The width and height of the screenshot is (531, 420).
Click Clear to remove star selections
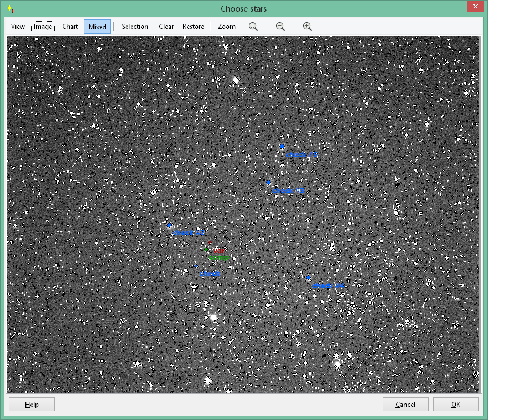tap(166, 27)
